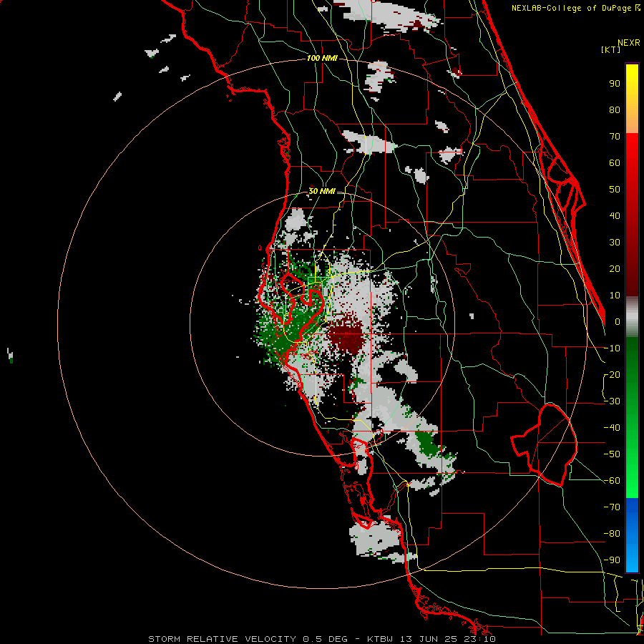Click the 50 value on the velocity scale

615,190
